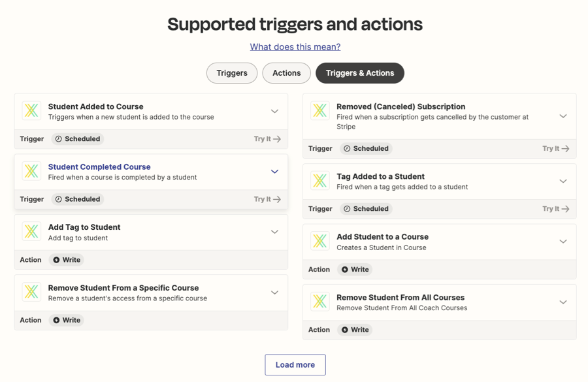Expand the Tag Added to a Student chevron
Viewport: 588px width, 382px height.
pyautogui.click(x=563, y=182)
